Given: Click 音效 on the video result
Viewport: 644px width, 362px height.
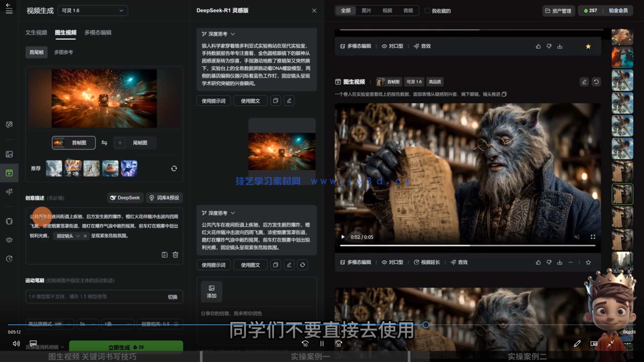Looking at the screenshot, I should pos(461,262).
